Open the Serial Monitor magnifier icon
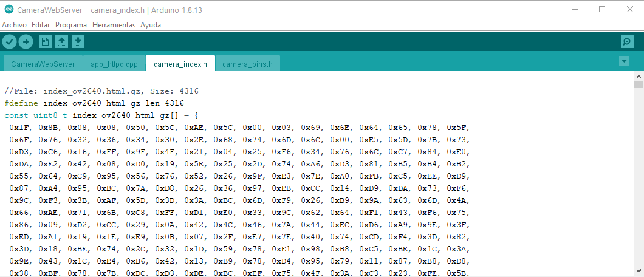 click(627, 41)
